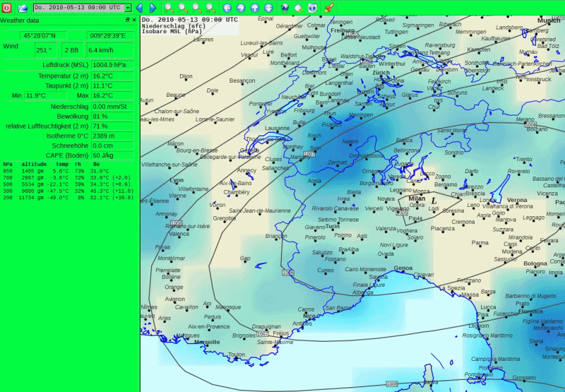Pan the map right with round arrow
565x392 pixels.
240,8
